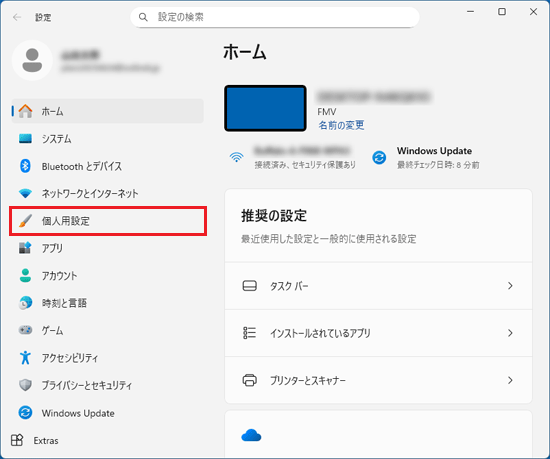
Task: Open ネットワークとインターネット settings
Action: (x=108, y=193)
